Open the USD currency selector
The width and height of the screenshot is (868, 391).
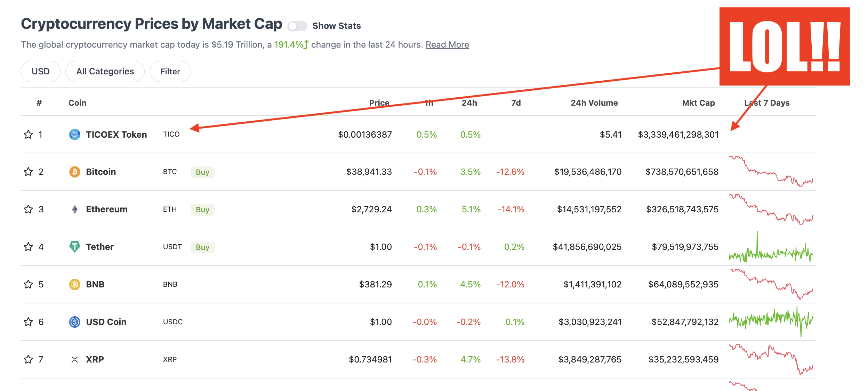click(x=41, y=71)
